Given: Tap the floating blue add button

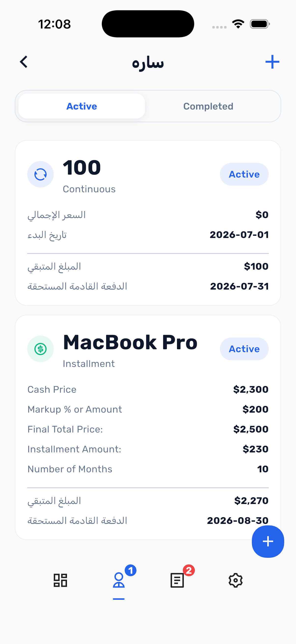Looking at the screenshot, I should [x=268, y=541].
